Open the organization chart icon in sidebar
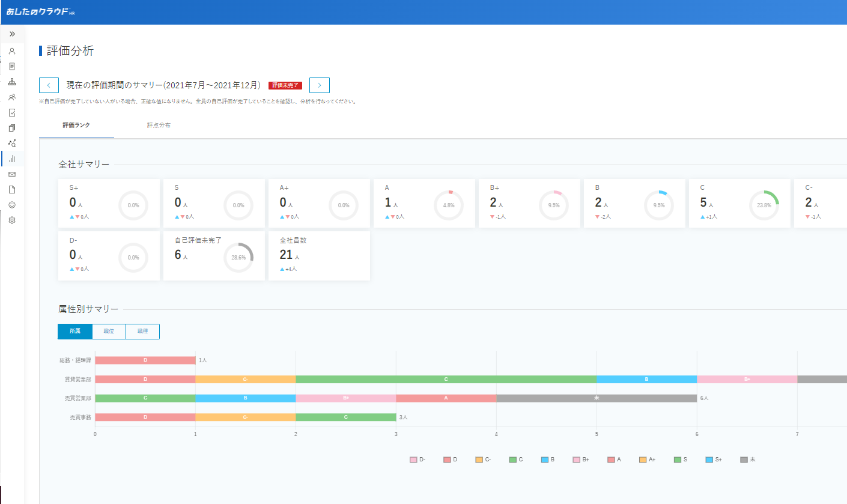 [x=12, y=82]
